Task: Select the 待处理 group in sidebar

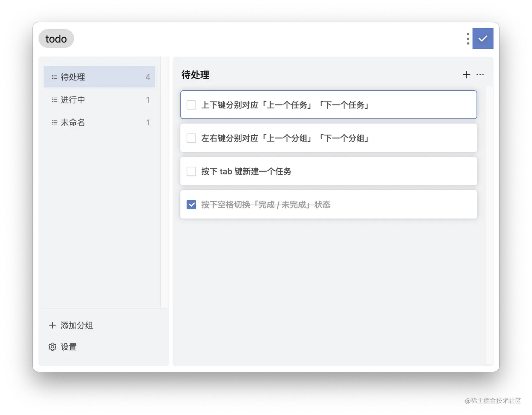Action: [100, 77]
